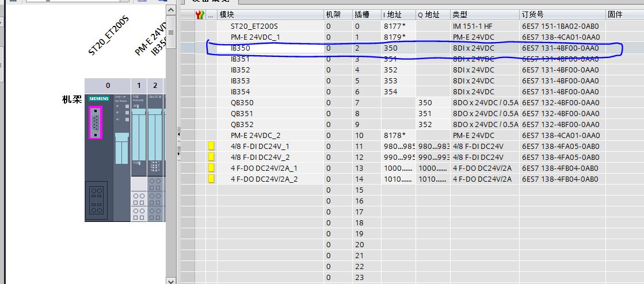The height and width of the screenshot is (284, 644).
Task: Select the empty slot 15 row
Action: click(413, 190)
